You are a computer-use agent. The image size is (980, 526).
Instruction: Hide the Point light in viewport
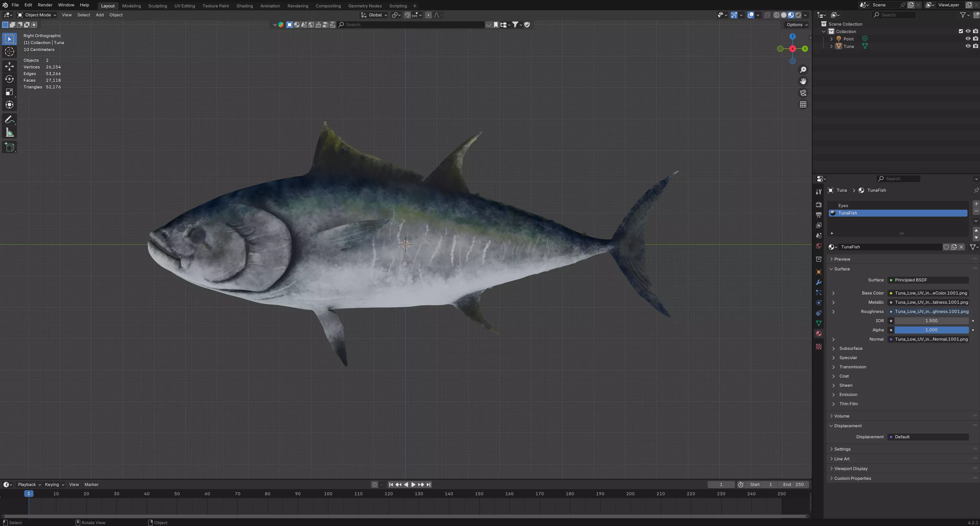pos(968,39)
